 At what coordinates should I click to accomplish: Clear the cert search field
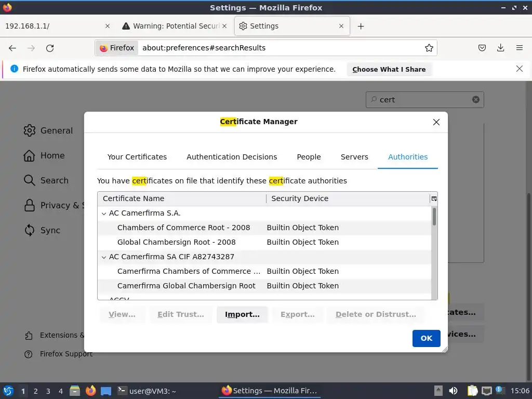(x=476, y=99)
